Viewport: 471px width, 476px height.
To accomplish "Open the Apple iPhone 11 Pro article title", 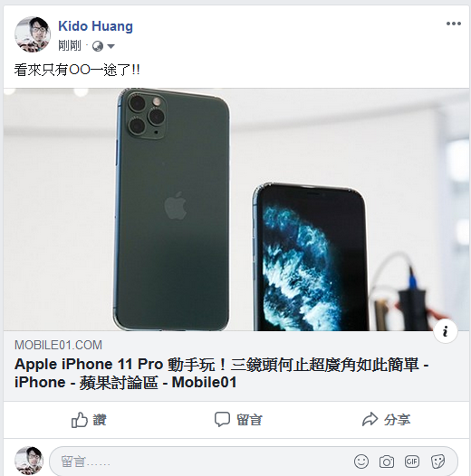I will coord(222,373).
